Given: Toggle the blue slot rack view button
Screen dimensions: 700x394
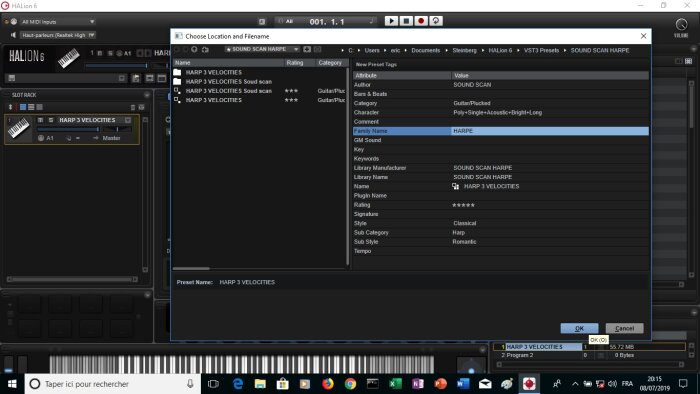Looking at the screenshot, I should click(23, 107).
